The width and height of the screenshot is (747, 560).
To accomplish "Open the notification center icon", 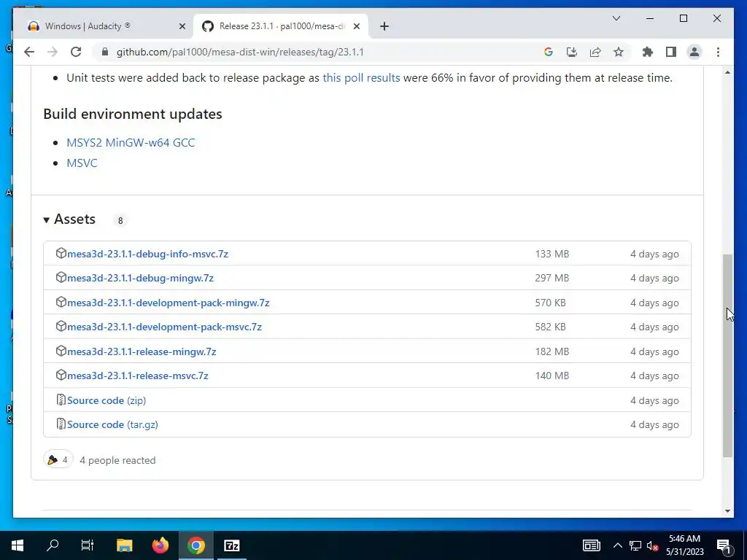I will 724,545.
